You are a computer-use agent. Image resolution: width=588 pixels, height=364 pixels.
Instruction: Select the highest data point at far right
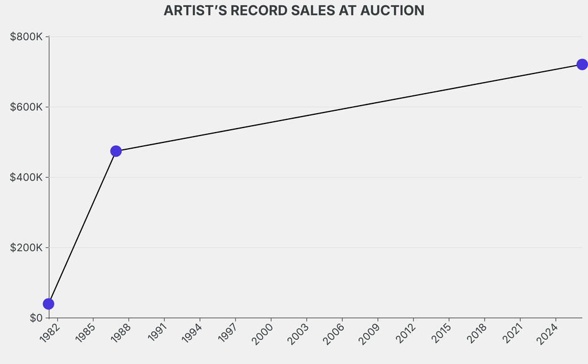[582, 64]
